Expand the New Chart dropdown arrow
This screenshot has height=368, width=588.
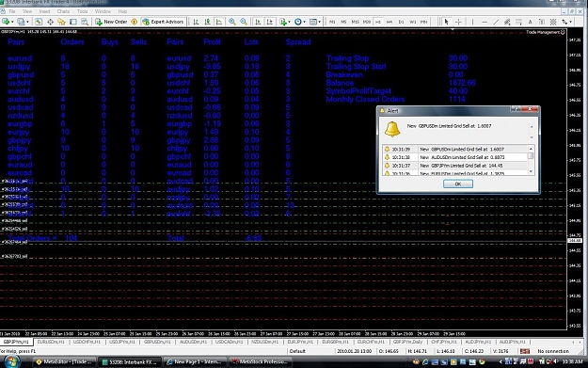(12, 22)
